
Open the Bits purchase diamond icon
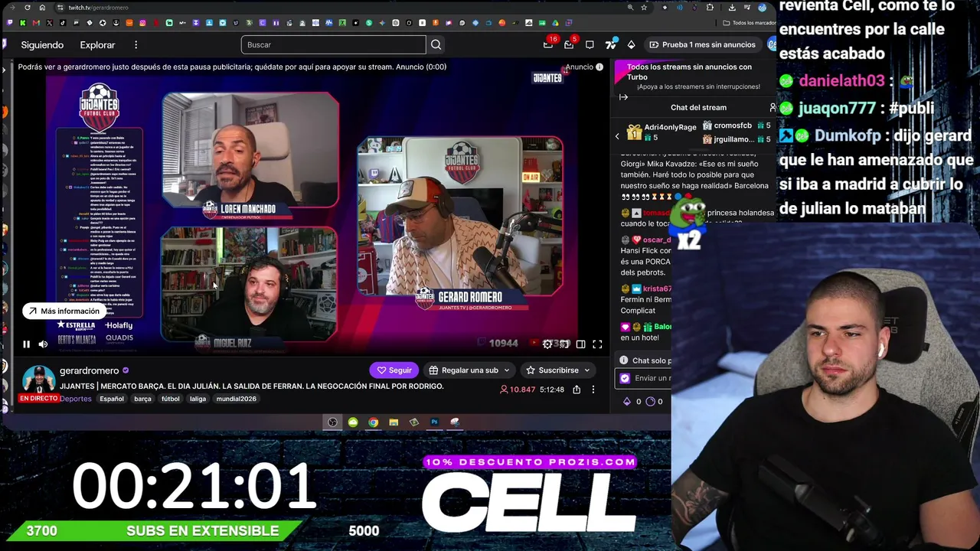pos(631,44)
